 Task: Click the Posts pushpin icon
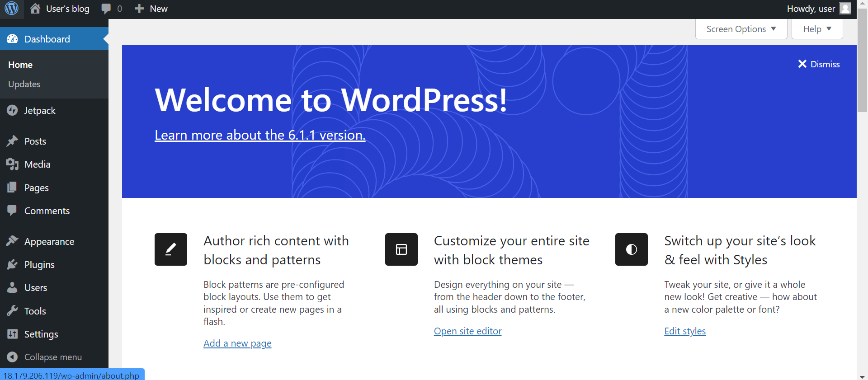(12, 141)
